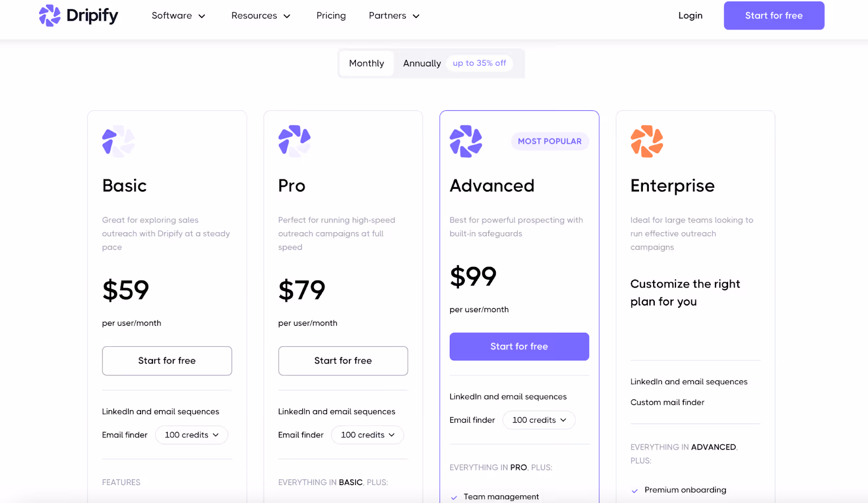Click the Advanced plan's pinwheel icon
868x503 pixels.
click(x=465, y=141)
